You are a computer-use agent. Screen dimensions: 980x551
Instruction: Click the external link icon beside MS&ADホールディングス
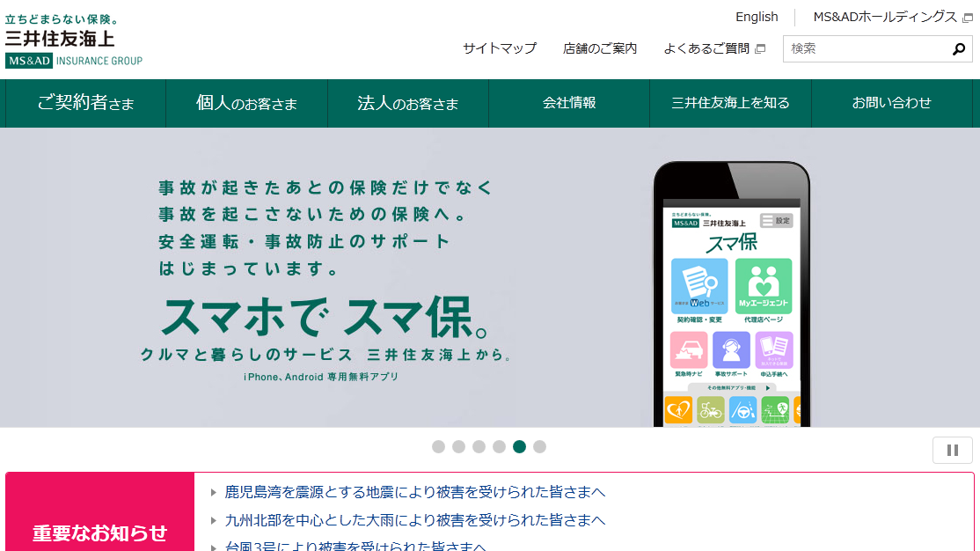[x=968, y=18]
